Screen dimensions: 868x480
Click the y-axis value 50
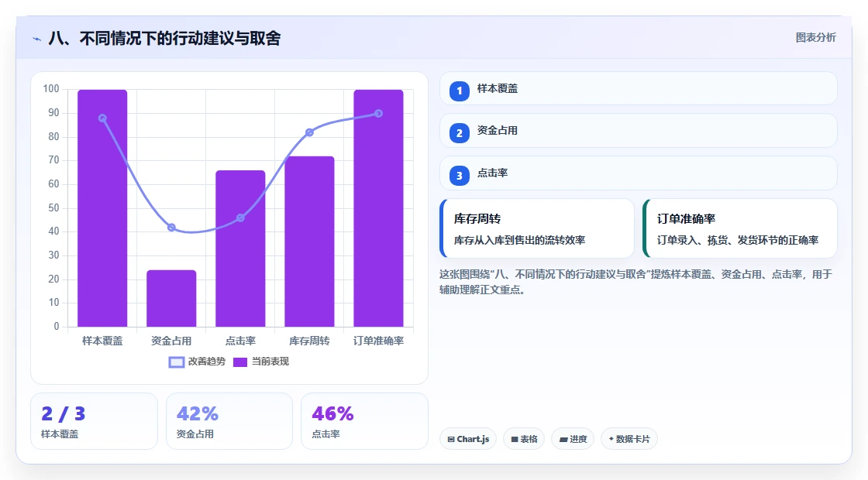coord(53,208)
